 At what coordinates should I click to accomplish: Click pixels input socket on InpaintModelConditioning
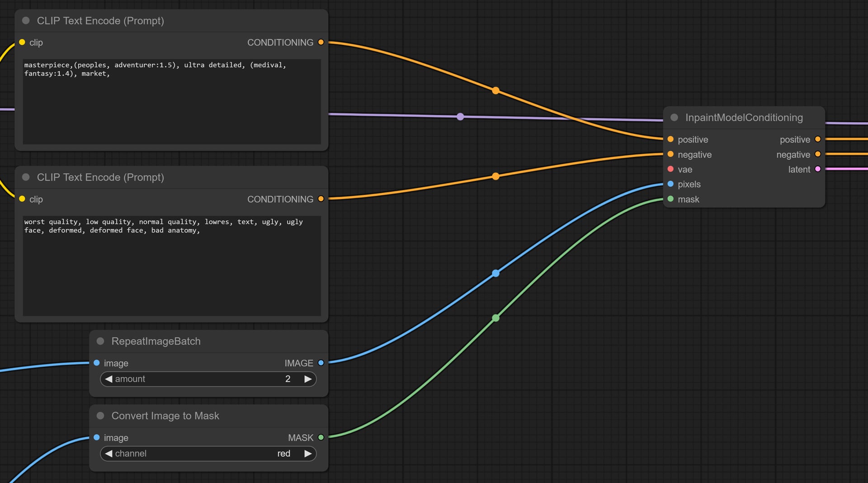(x=670, y=184)
